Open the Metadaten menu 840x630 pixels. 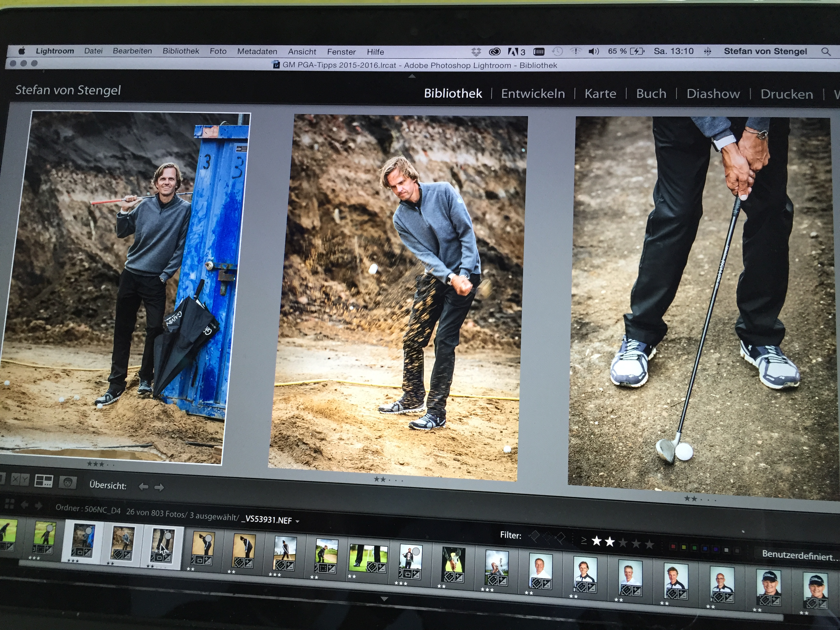(257, 51)
